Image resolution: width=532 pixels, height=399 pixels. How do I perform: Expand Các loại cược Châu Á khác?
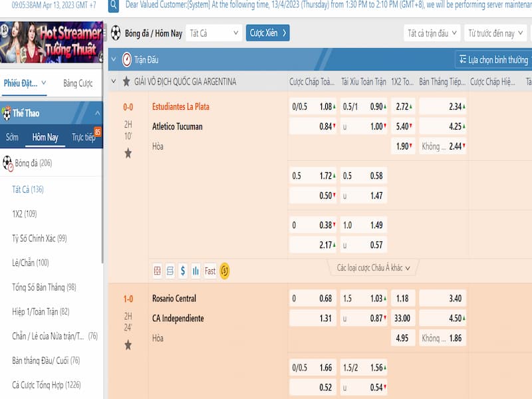[x=373, y=268]
